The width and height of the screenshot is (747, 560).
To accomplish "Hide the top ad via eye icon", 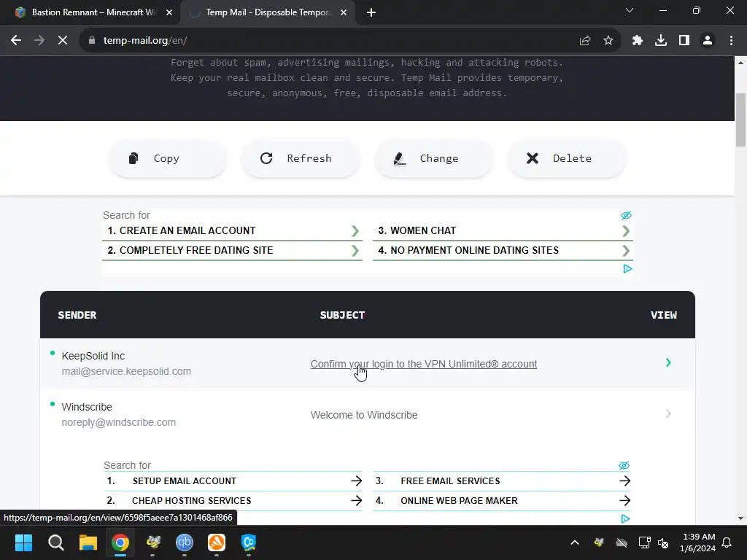I will pyautogui.click(x=626, y=215).
